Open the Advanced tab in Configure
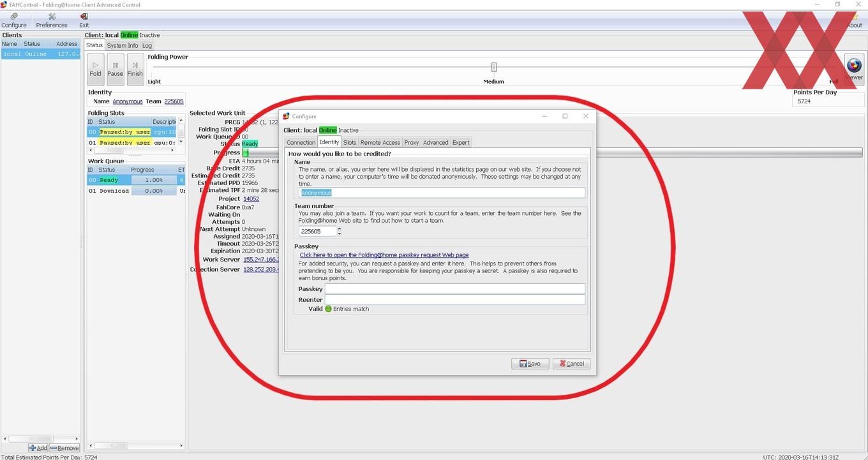This screenshot has width=868, height=460. tap(436, 142)
